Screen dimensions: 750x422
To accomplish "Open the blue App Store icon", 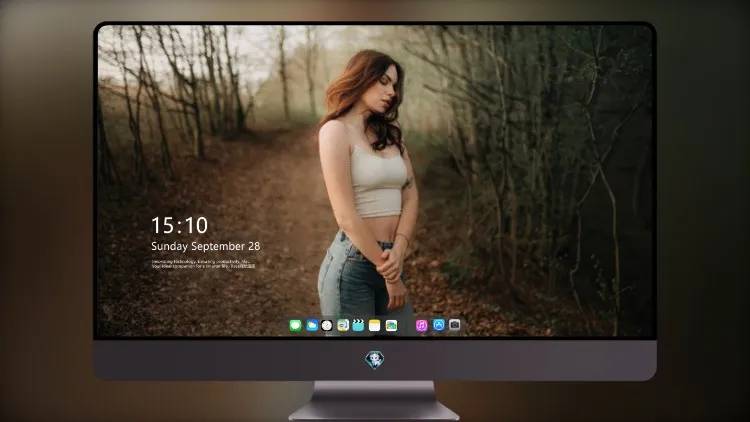I will (x=439, y=325).
